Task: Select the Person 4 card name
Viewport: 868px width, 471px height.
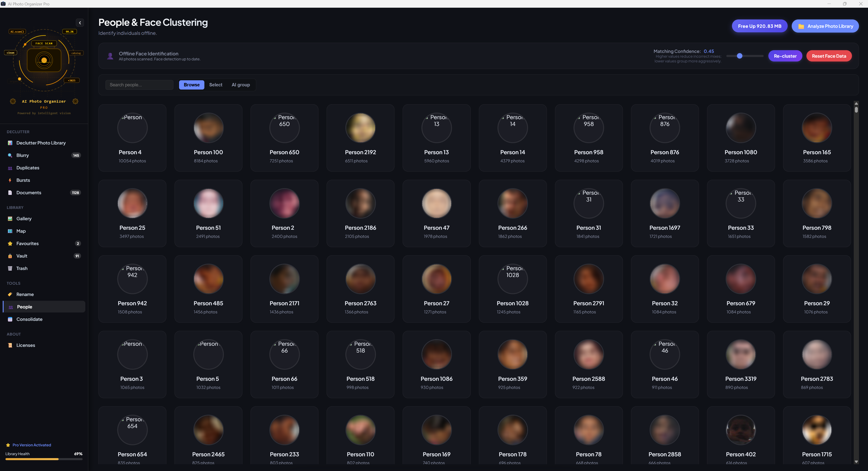Action: tap(130, 152)
